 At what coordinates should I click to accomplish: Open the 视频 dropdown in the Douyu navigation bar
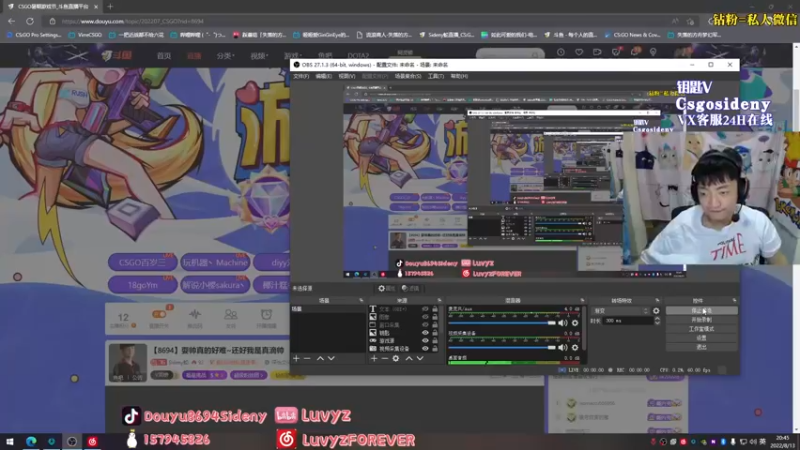coord(259,56)
